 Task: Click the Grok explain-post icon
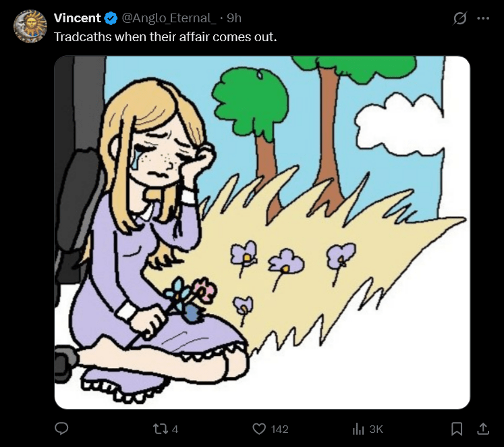point(459,19)
